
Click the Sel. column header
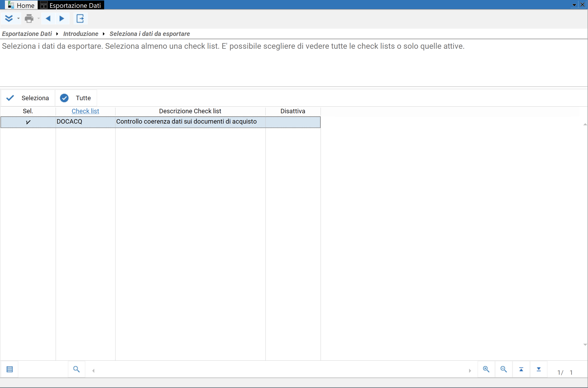pyautogui.click(x=28, y=111)
